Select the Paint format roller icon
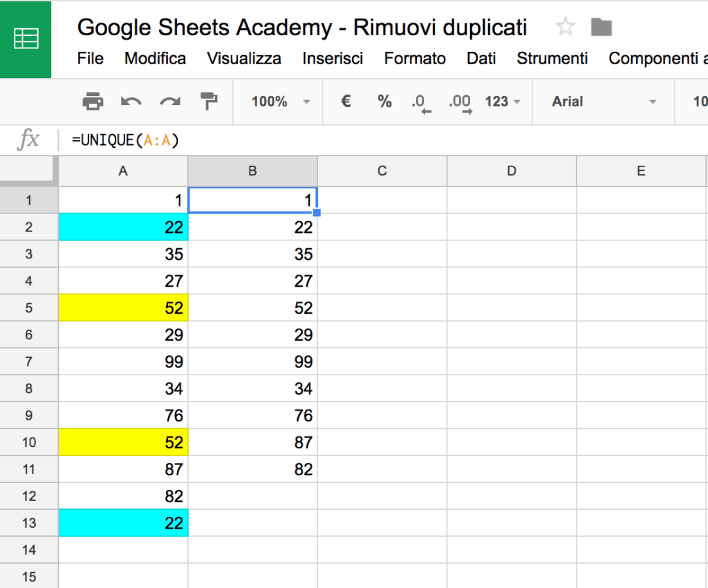Image resolution: width=708 pixels, height=588 pixels. tap(209, 101)
